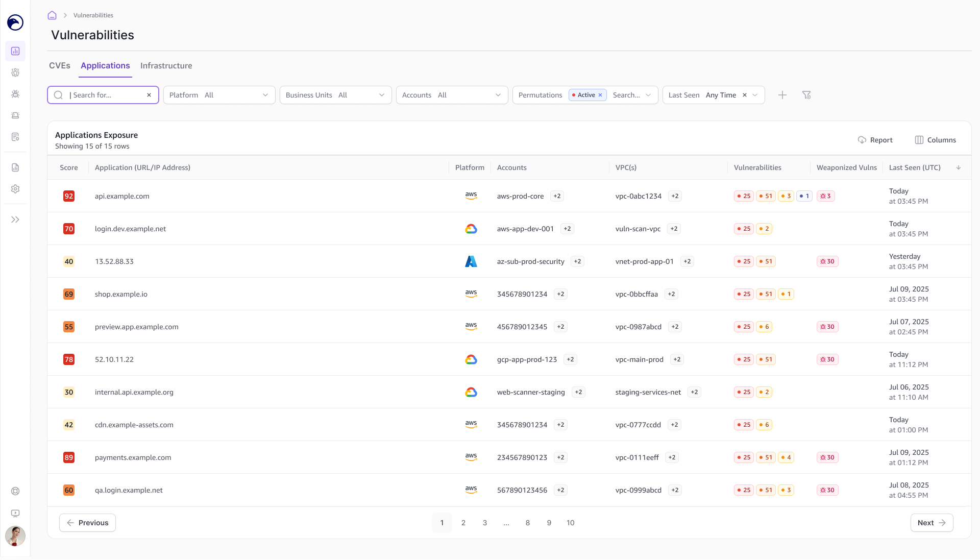Image resolution: width=980 pixels, height=560 pixels.
Task: Click the add filter plus icon
Action: coord(782,95)
